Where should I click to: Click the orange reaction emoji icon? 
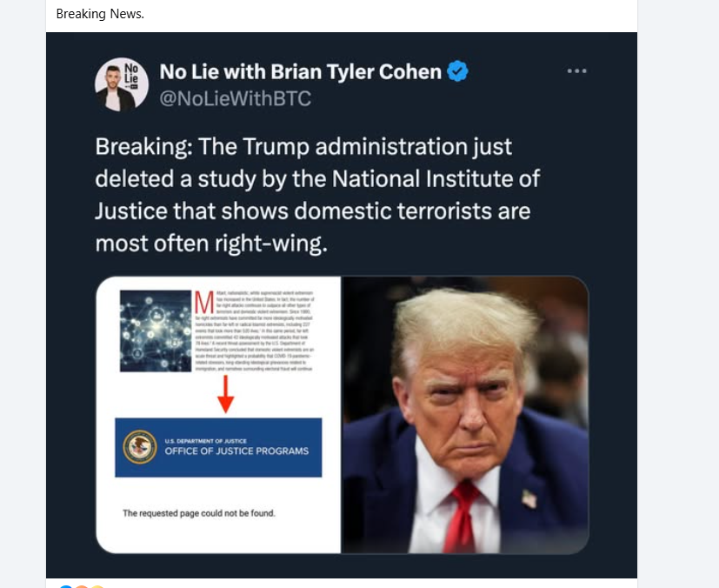click(82, 586)
